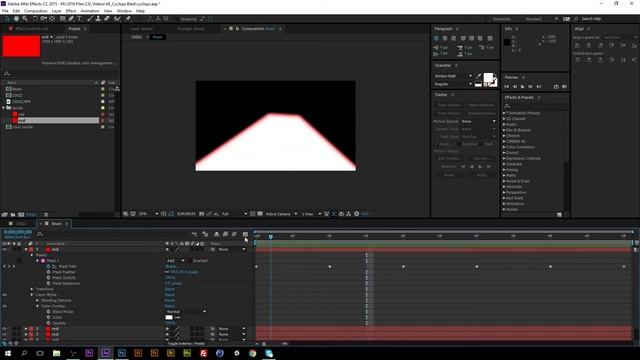640x360 pixels.
Task: Open the Graph Editor in timeline
Action: [x=245, y=234]
